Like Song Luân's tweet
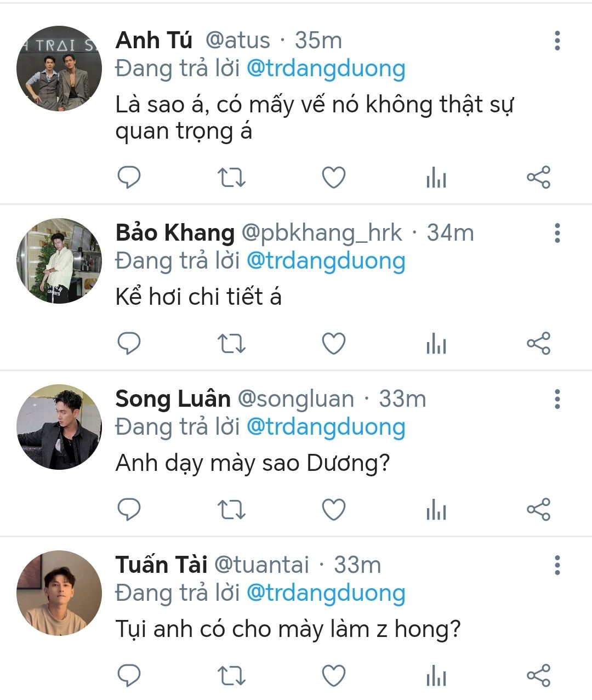Screen dimensions: 592x700 (333, 510)
